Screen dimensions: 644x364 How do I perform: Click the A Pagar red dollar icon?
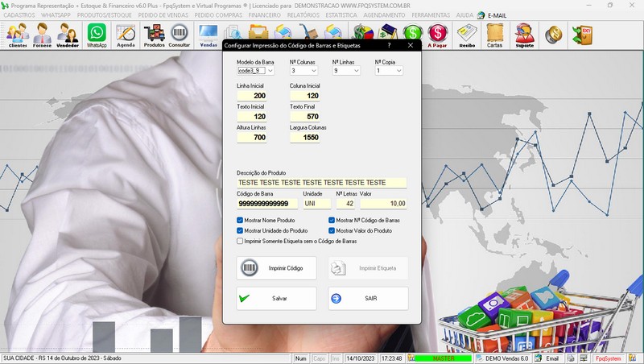click(437, 35)
